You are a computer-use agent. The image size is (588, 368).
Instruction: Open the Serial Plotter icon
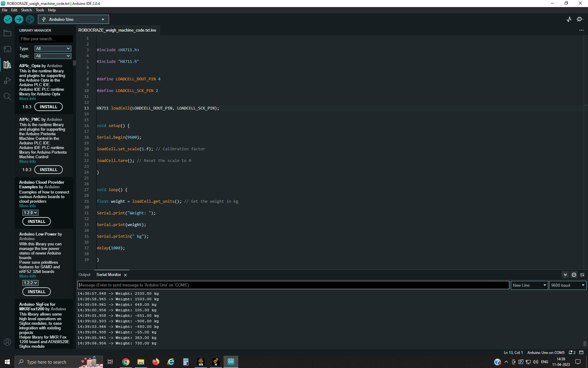(x=569, y=19)
